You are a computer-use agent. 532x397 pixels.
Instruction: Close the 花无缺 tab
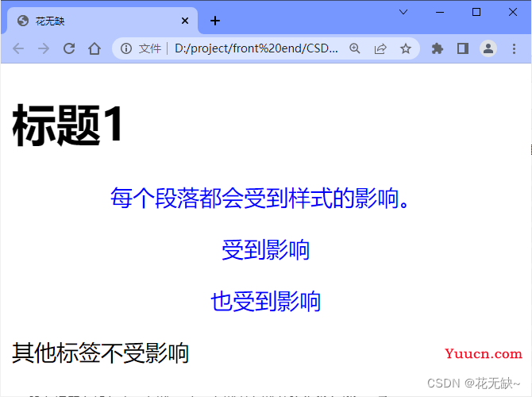pyautogui.click(x=185, y=21)
